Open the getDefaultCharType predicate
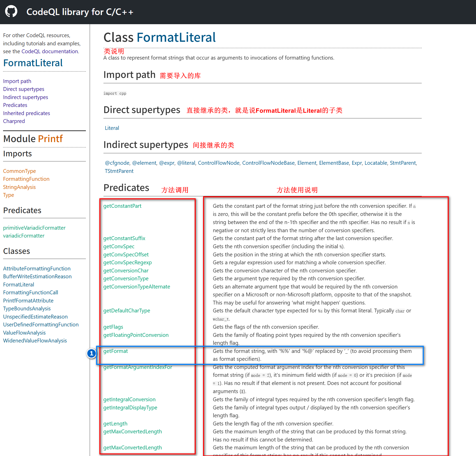 pos(127,311)
